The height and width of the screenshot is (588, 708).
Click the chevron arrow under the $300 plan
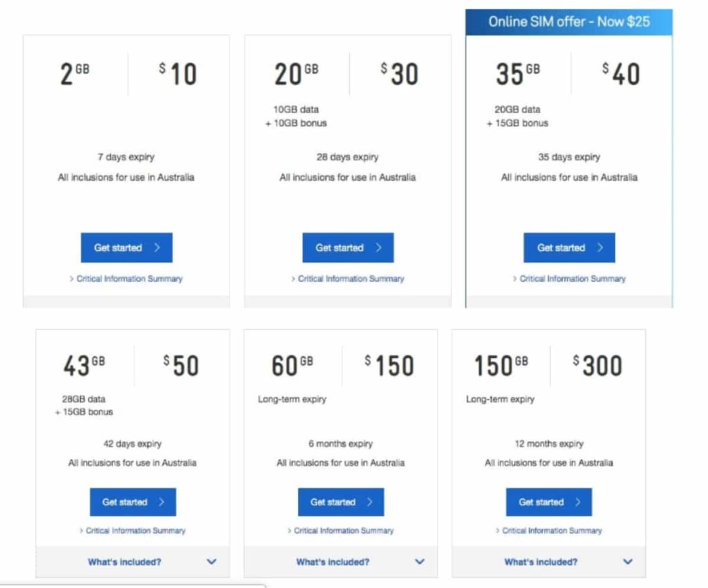point(628,562)
